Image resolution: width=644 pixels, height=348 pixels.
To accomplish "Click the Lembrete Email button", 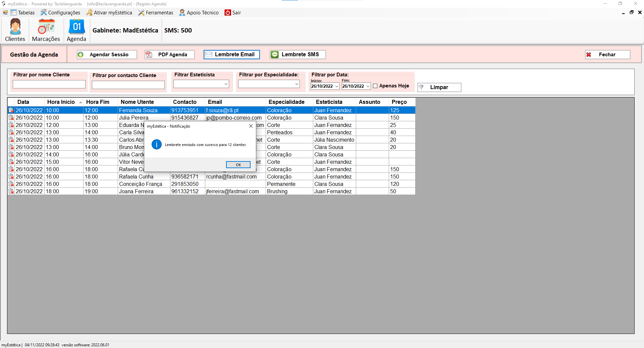I will point(231,55).
